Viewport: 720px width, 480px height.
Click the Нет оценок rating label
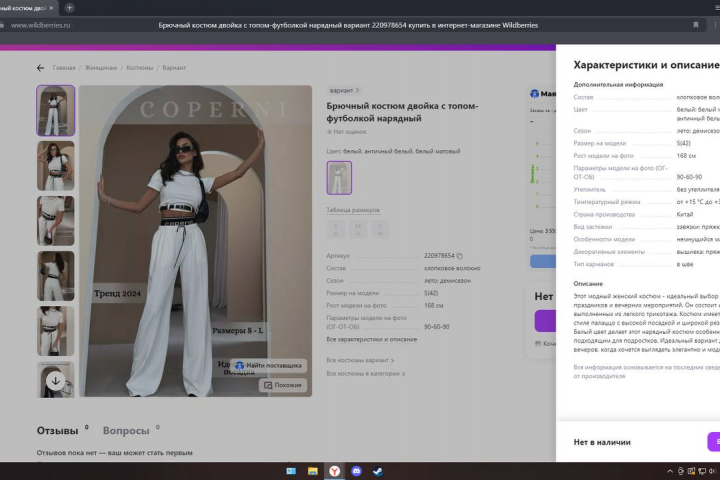pyautogui.click(x=347, y=132)
